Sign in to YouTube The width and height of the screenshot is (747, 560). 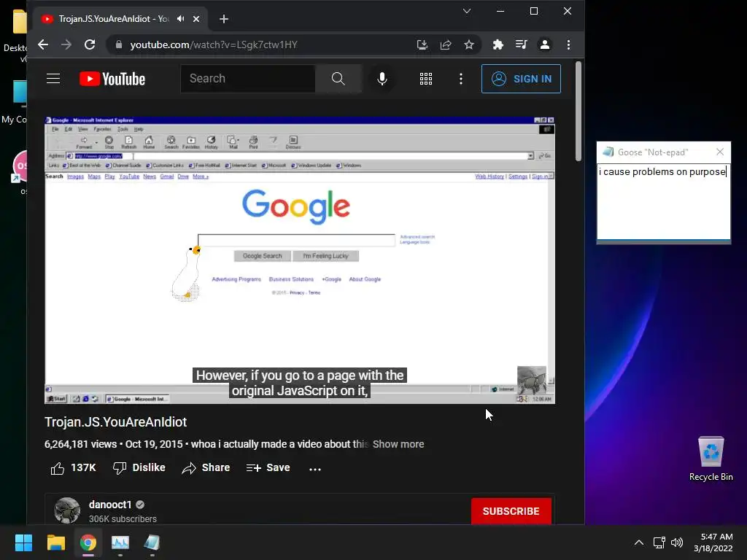pyautogui.click(x=521, y=79)
